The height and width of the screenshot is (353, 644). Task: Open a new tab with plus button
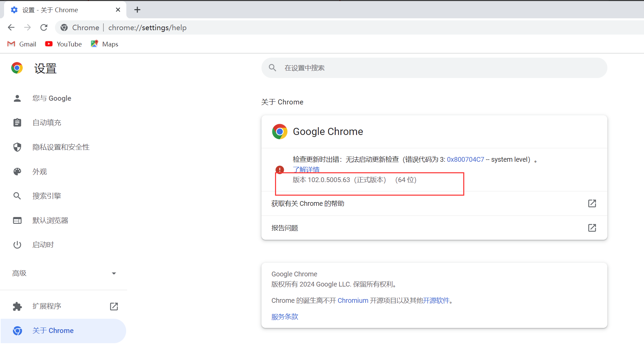pos(137,10)
